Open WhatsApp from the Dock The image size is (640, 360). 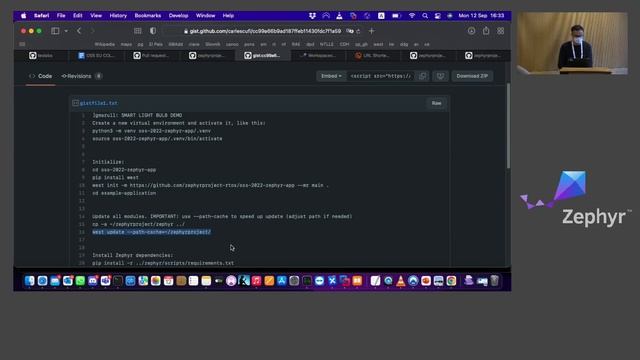80,281
